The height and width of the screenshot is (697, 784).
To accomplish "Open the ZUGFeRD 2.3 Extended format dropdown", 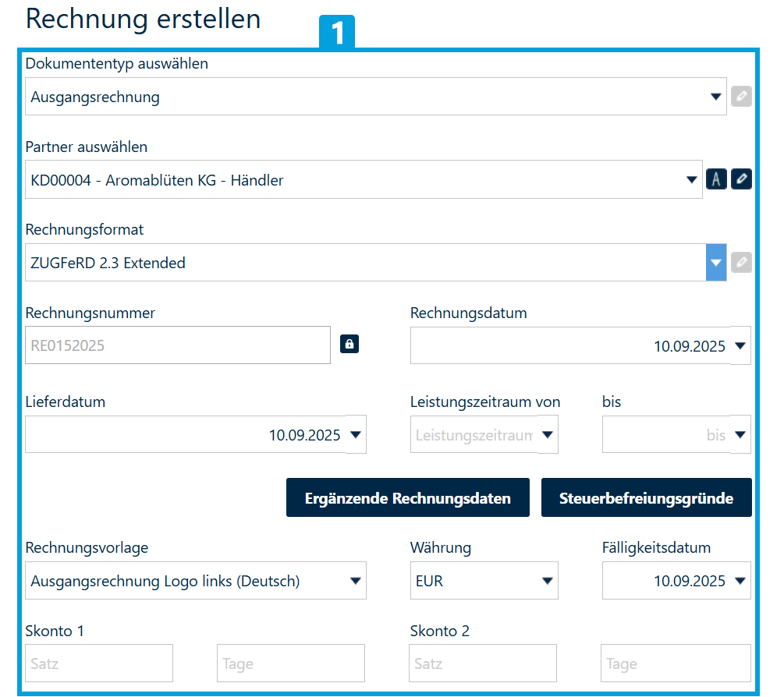I will (x=716, y=262).
